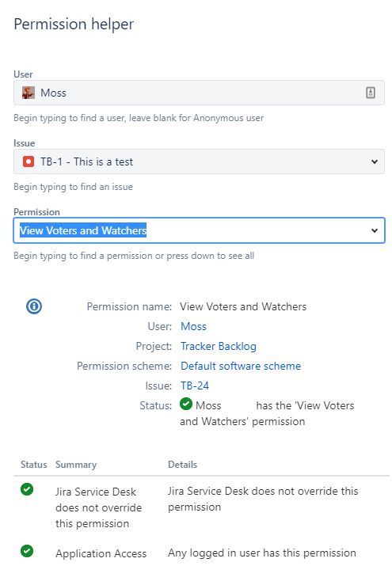
Task: Click the View Voters and Watchers permission field
Action: pos(199,230)
